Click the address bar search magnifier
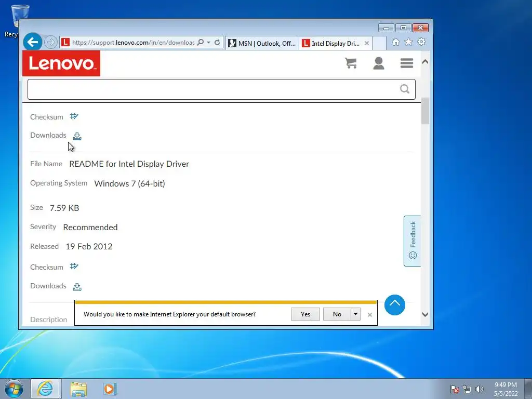This screenshot has width=532, height=399. (201, 43)
